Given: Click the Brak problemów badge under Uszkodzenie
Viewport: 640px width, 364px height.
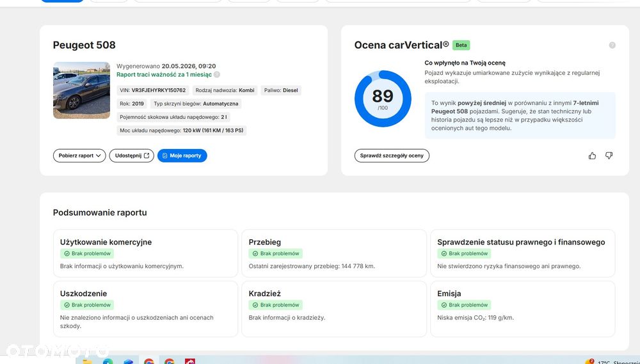Looking at the screenshot, I should click(87, 305).
